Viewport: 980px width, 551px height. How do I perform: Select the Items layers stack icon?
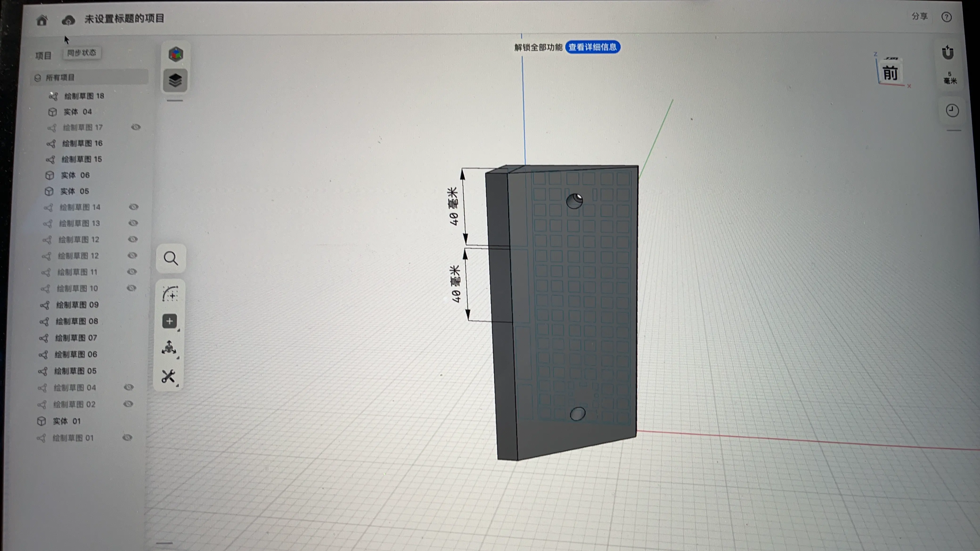click(x=175, y=80)
